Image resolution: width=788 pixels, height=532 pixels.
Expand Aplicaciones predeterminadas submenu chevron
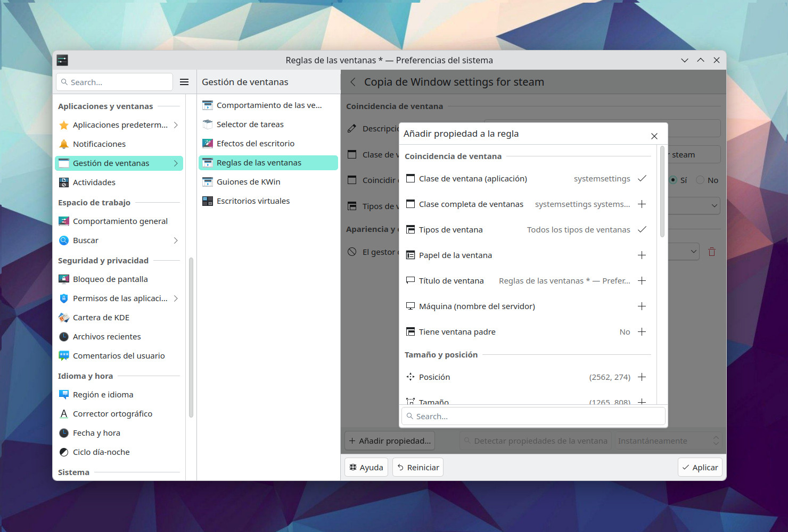point(176,125)
